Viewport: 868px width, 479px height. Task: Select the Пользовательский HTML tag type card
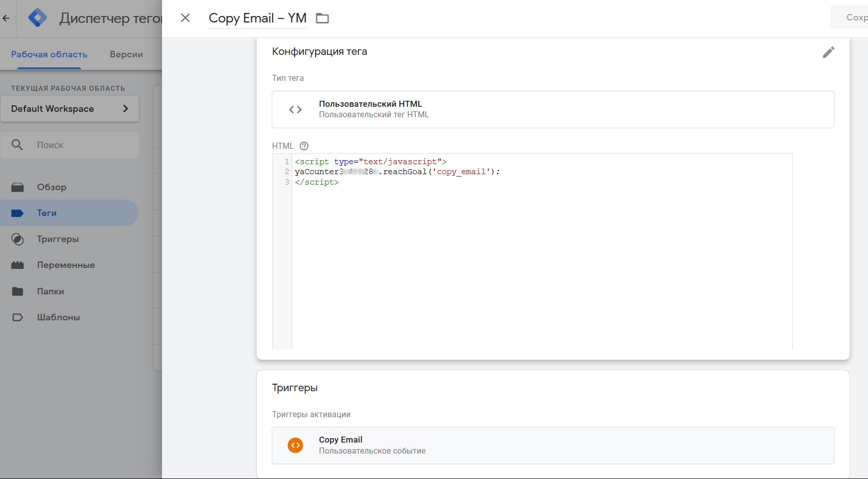coord(553,109)
